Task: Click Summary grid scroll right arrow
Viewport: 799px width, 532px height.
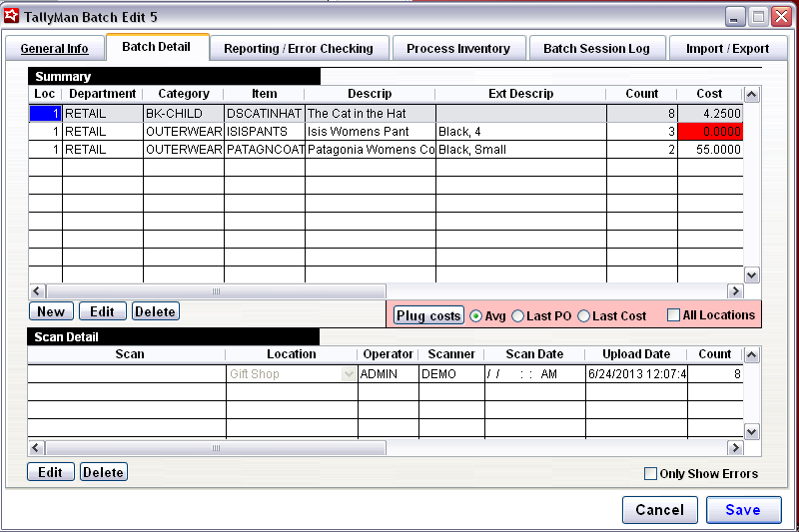Action: (735, 291)
